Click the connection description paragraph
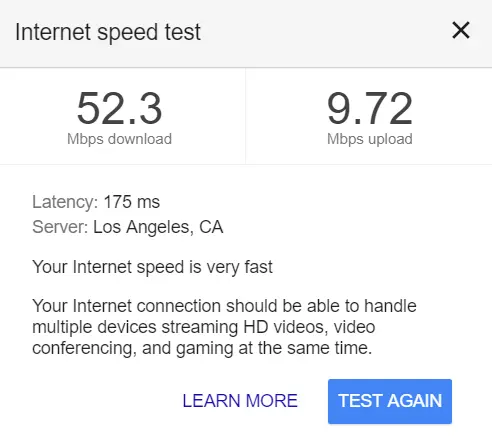Viewport: 492px width, 443px height. click(x=224, y=327)
